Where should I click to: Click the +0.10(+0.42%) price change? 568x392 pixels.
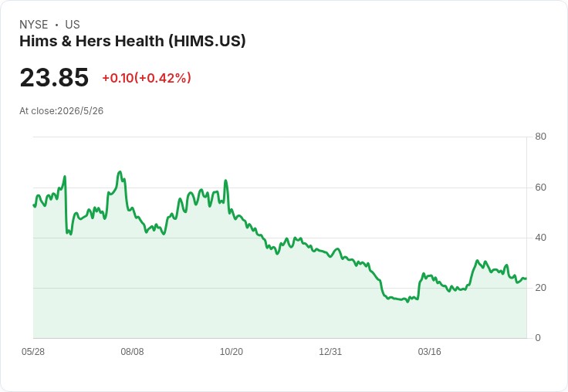tap(147, 78)
